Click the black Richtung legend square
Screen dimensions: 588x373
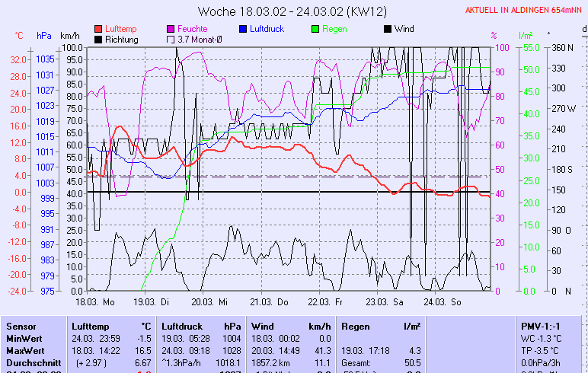pyautogui.click(x=98, y=40)
